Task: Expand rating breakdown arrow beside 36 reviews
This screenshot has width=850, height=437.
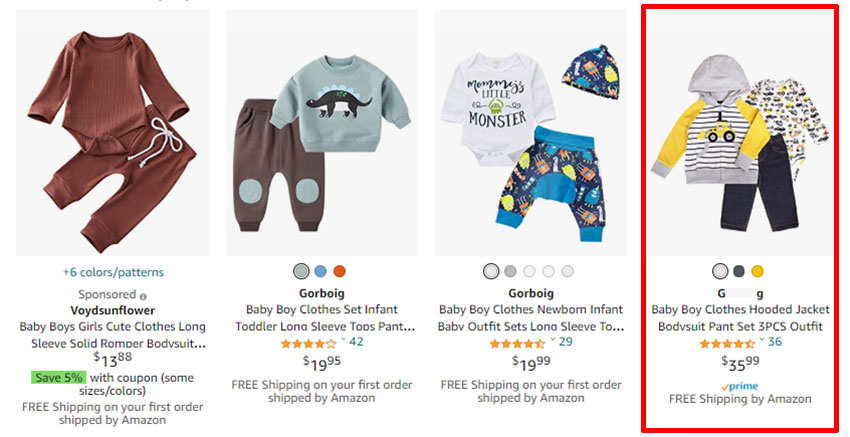Action: pyautogui.click(x=762, y=341)
